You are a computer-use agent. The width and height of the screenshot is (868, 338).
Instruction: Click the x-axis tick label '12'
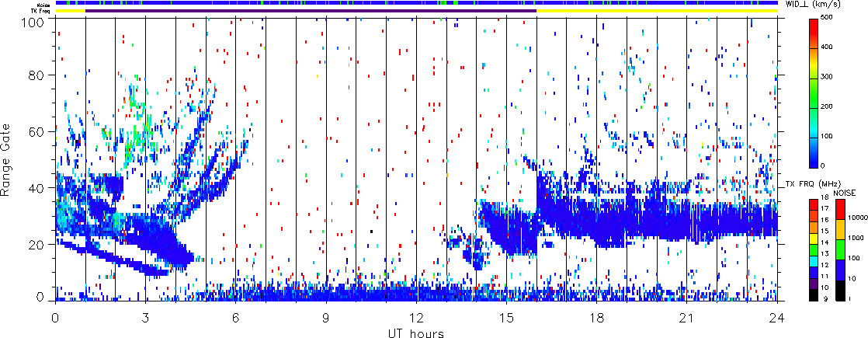[x=416, y=318]
